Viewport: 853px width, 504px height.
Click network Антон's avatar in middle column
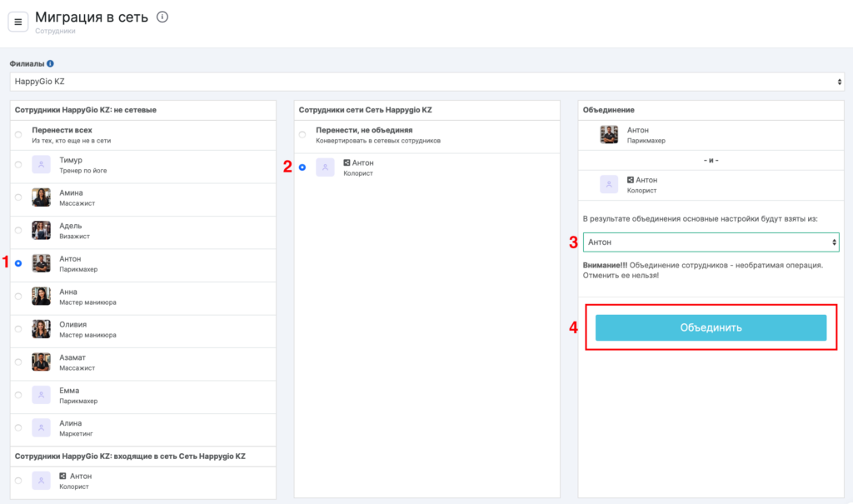tap(326, 167)
